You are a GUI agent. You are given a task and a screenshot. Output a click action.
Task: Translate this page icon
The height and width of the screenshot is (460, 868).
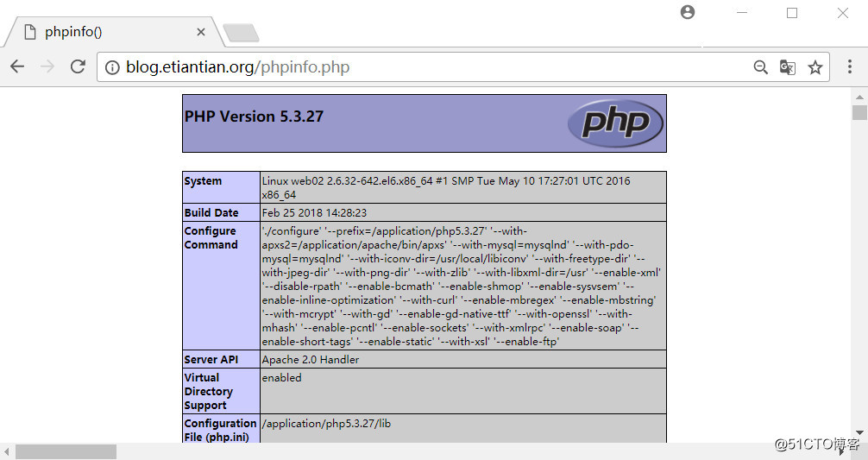pos(787,67)
